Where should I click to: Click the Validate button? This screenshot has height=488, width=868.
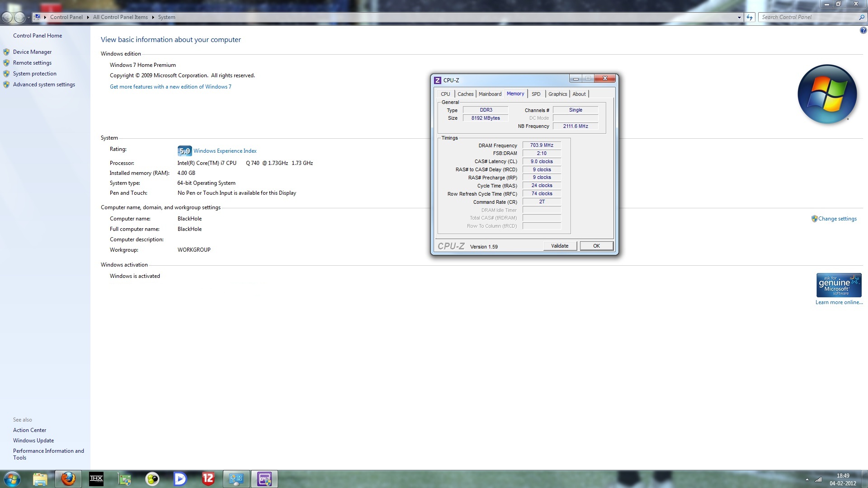(560, 246)
